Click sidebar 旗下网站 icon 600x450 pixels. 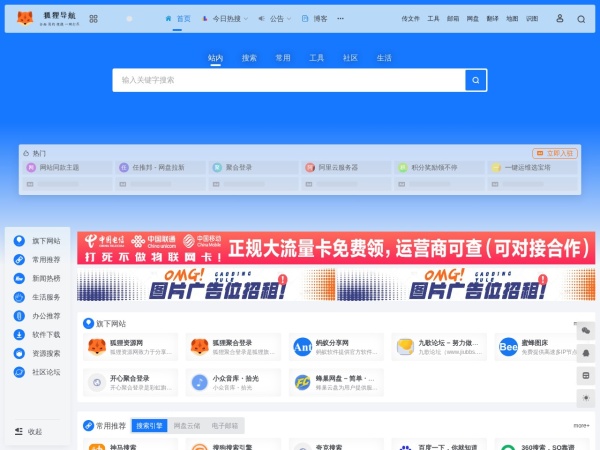pyautogui.click(x=19, y=241)
